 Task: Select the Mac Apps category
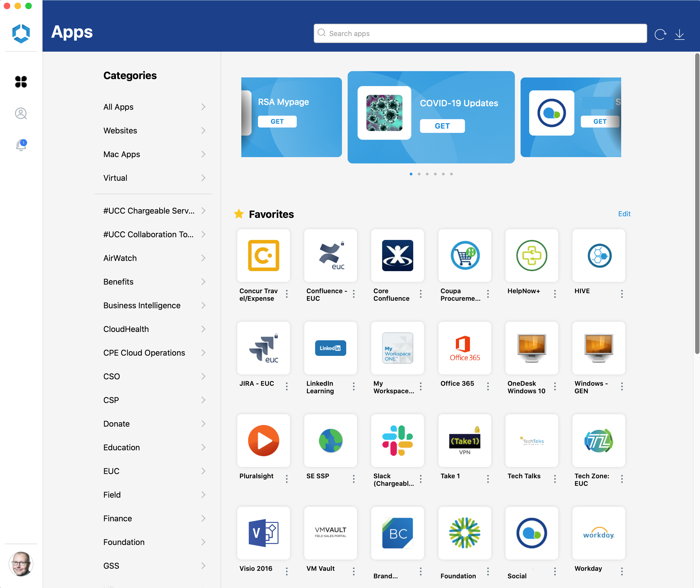[122, 154]
